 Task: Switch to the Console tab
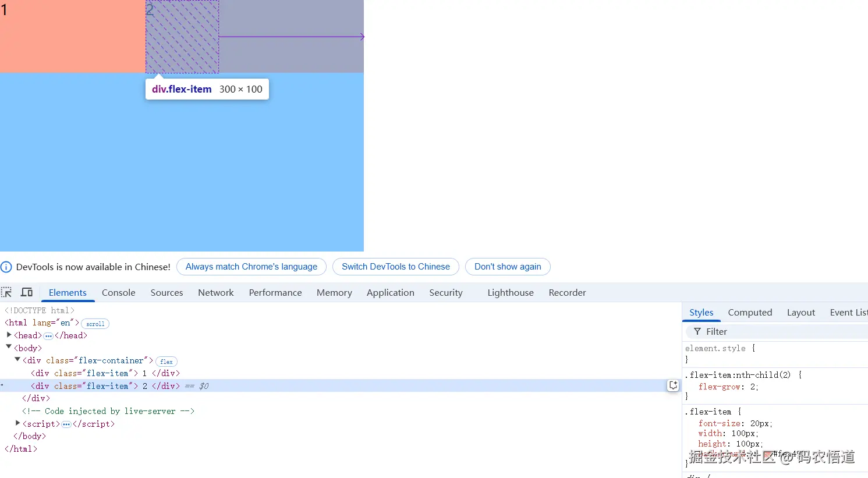pyautogui.click(x=119, y=292)
